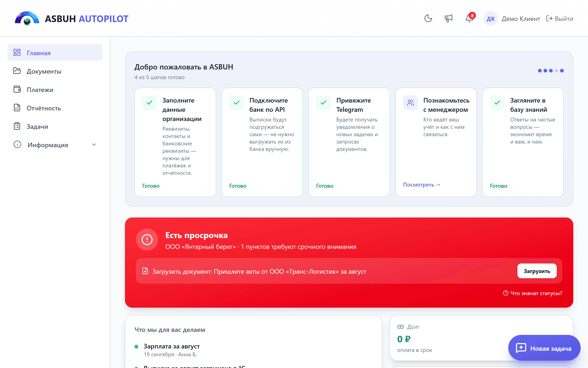Click Готово on Подключите банк card

point(238,186)
